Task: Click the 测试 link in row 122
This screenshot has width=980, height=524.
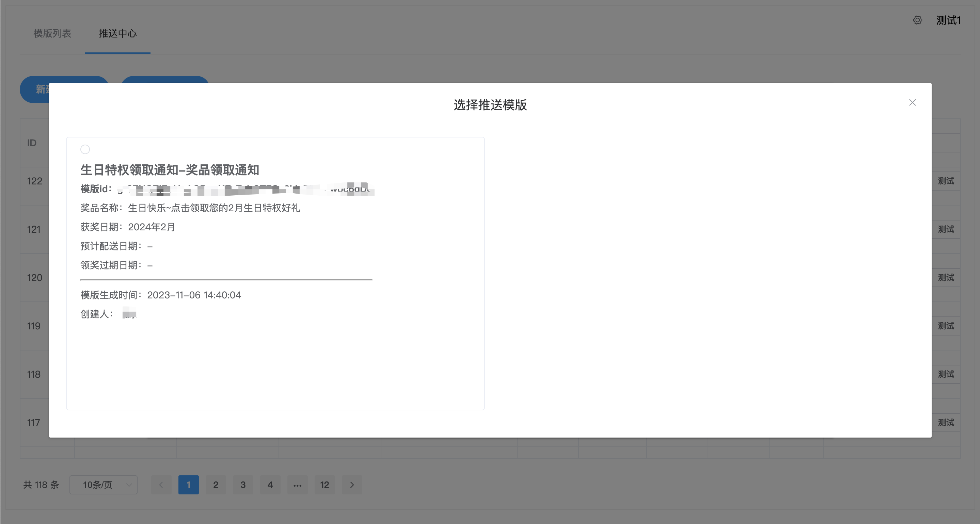Action: click(x=946, y=181)
